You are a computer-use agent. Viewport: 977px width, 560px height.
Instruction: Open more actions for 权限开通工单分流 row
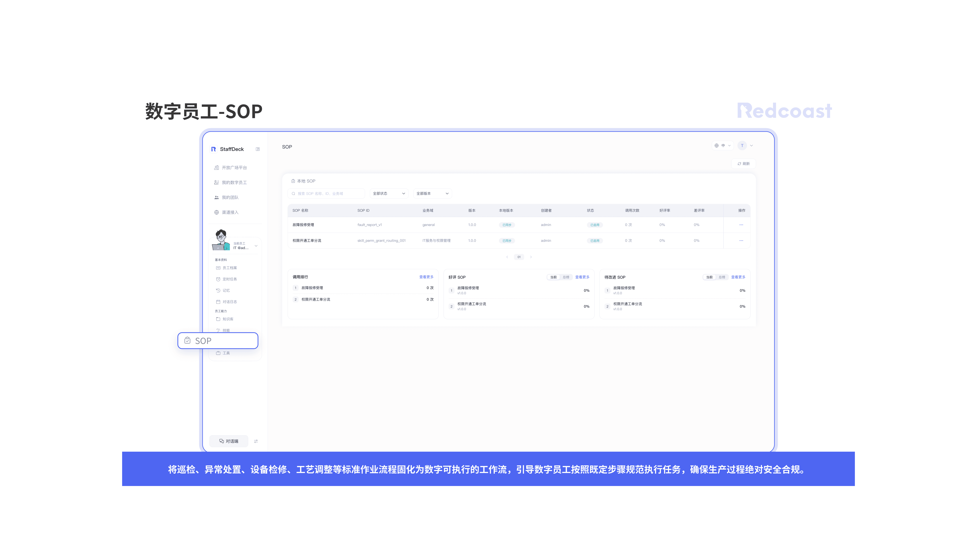(x=741, y=241)
